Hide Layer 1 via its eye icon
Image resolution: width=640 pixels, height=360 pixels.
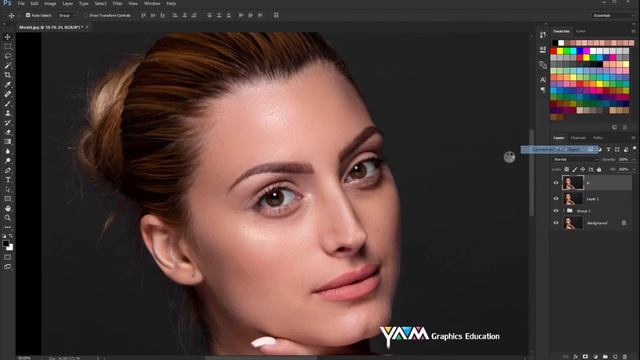556,199
